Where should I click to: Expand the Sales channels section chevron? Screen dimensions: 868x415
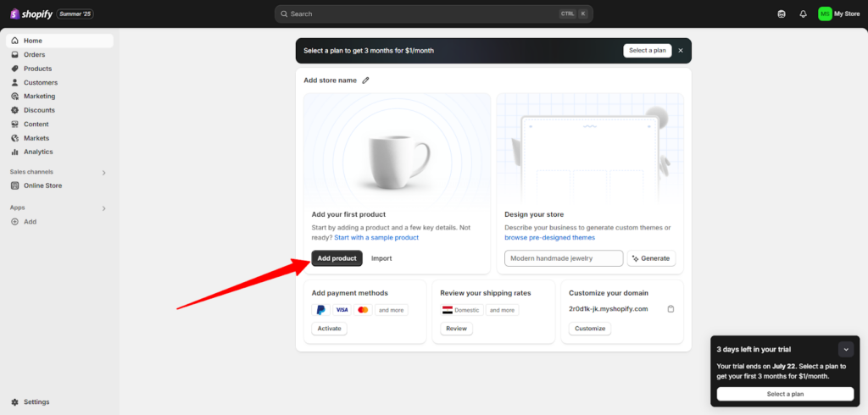point(104,172)
